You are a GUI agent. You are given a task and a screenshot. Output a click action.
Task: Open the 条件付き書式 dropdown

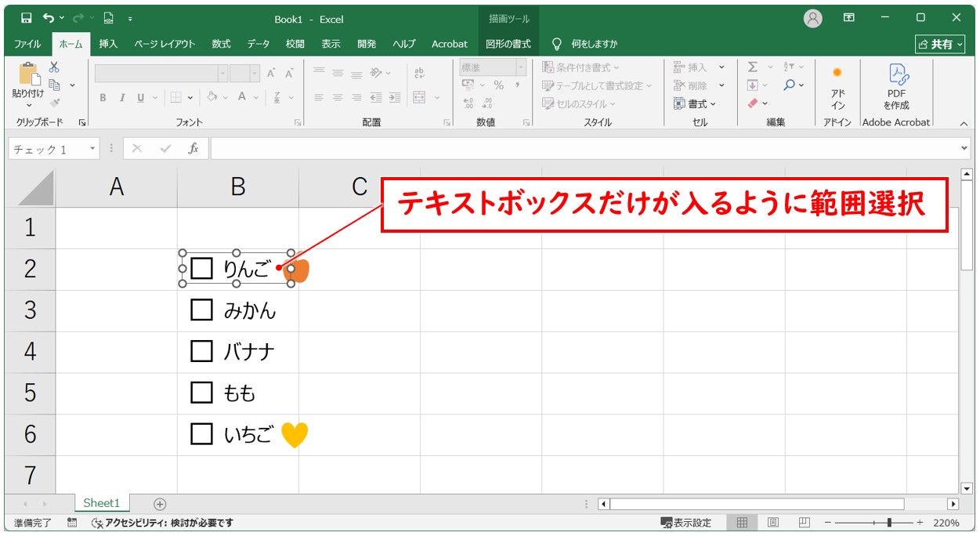581,67
